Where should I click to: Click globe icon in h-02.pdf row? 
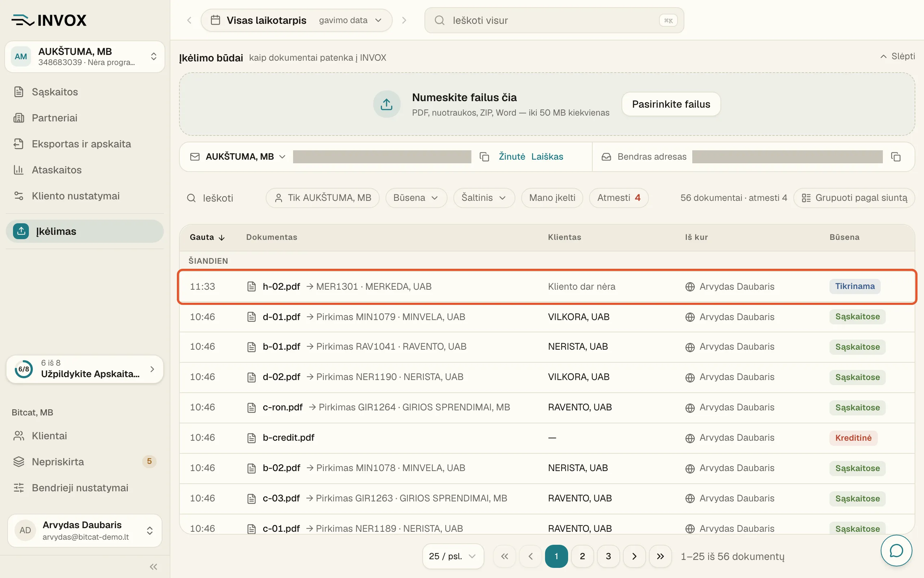(689, 287)
